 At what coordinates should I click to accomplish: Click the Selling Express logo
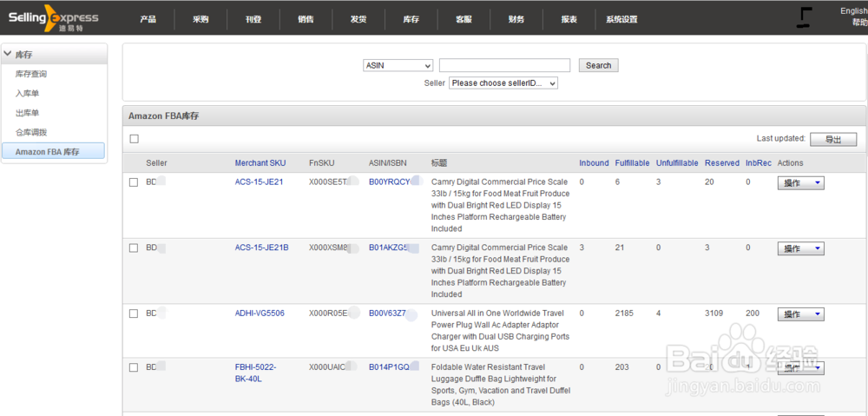click(x=54, y=18)
